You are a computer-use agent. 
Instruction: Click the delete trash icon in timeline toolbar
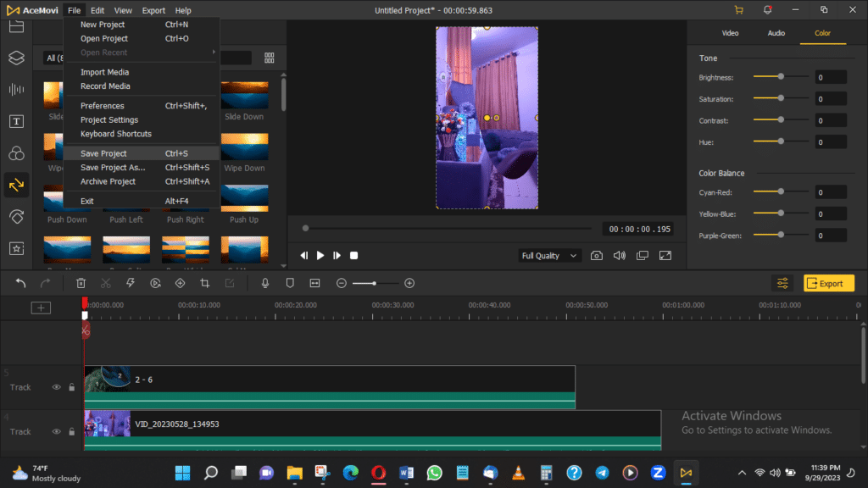pyautogui.click(x=81, y=283)
